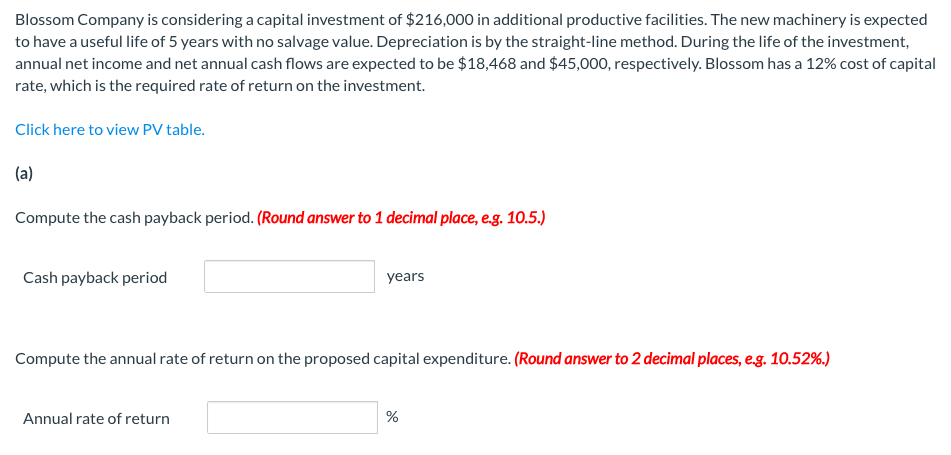Click the red '2 decimal places' rounding hint
This screenshot has height=455, width=951.
tap(671, 358)
